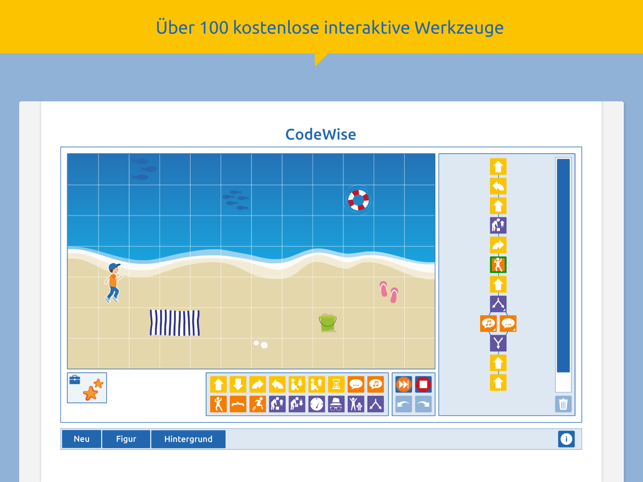
Task: Click the banner text 'Über 100 kostenlose interaktive Werkzeuge'
Action: pyautogui.click(x=330, y=27)
